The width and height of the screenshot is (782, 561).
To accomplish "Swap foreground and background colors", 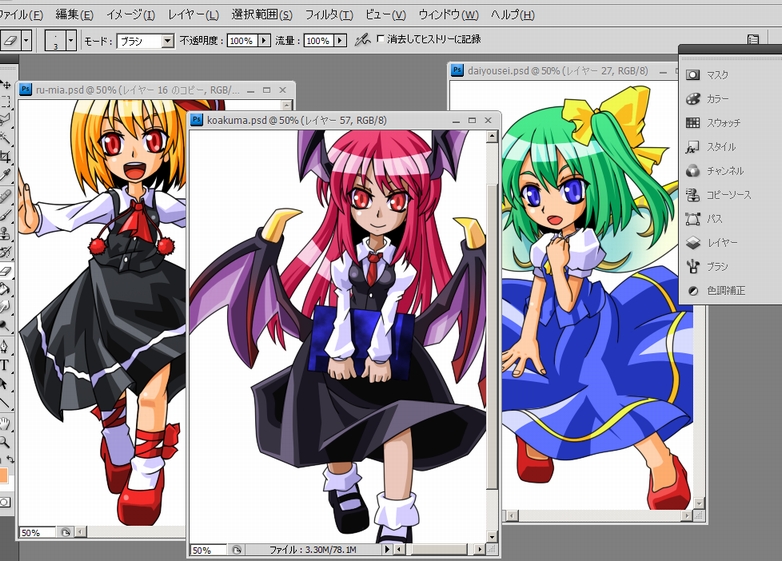I will (x=9, y=459).
